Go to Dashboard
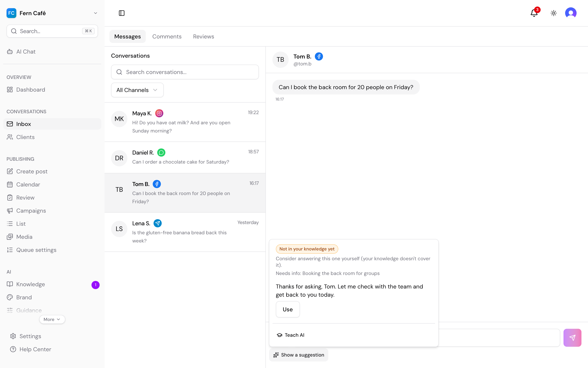The image size is (588, 368). tap(52, 90)
